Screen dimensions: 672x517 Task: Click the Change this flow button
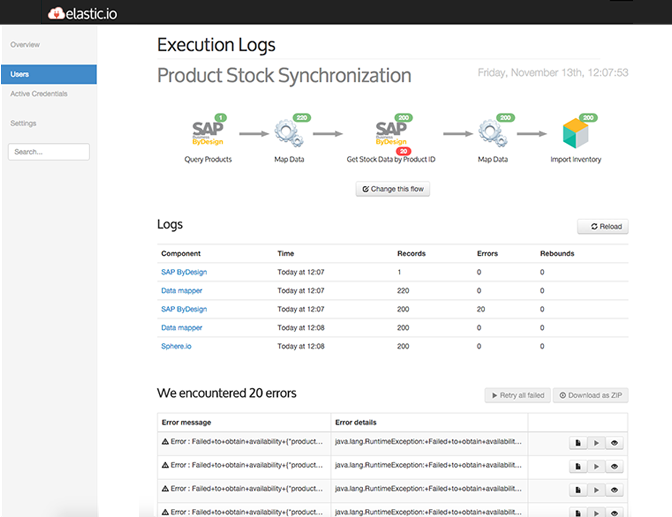pyautogui.click(x=393, y=189)
